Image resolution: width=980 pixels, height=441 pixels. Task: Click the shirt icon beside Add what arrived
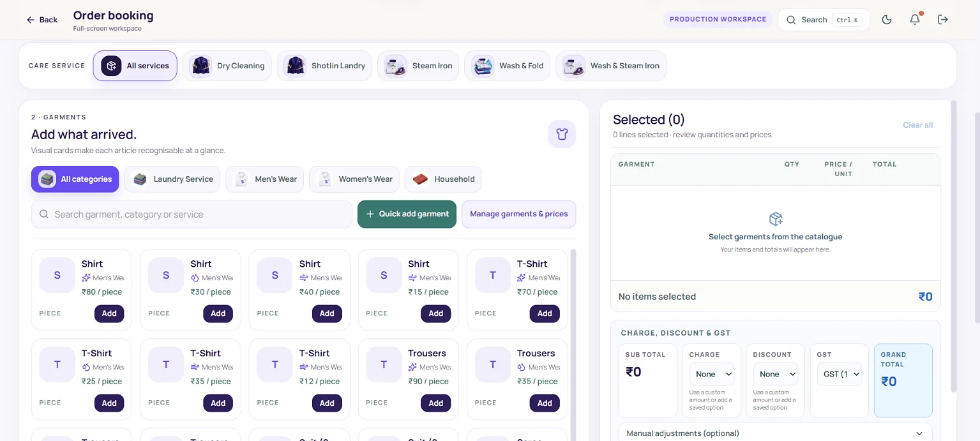pyautogui.click(x=562, y=134)
